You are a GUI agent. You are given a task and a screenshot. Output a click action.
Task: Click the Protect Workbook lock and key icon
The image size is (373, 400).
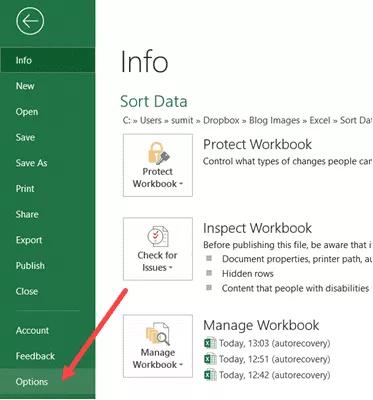[x=158, y=153]
